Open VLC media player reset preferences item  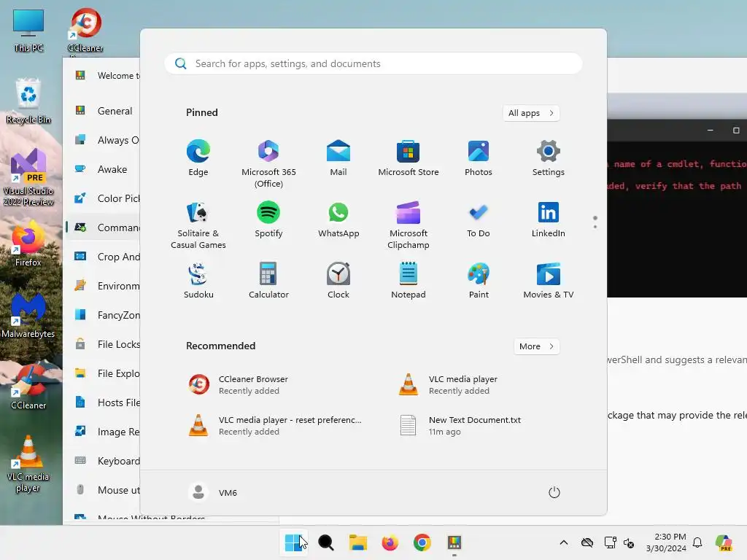pos(275,426)
